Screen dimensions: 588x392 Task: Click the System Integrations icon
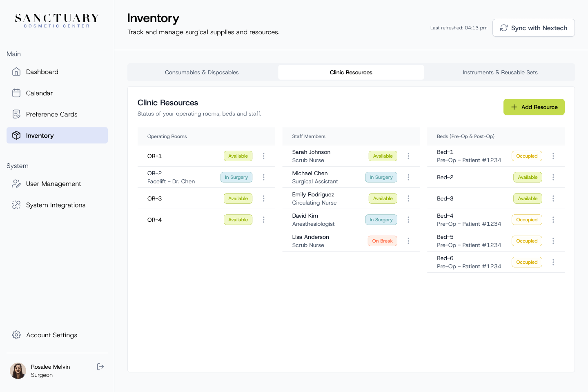tap(16, 205)
